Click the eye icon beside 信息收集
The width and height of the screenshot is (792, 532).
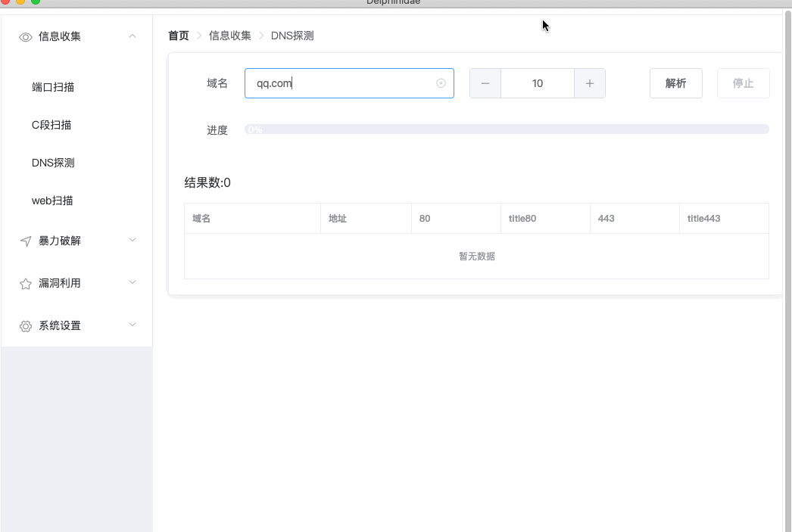click(26, 36)
